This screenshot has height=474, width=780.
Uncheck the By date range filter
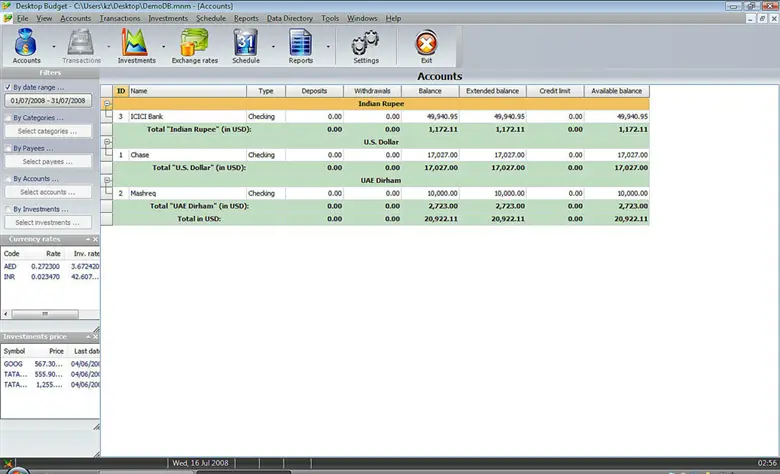[8, 87]
